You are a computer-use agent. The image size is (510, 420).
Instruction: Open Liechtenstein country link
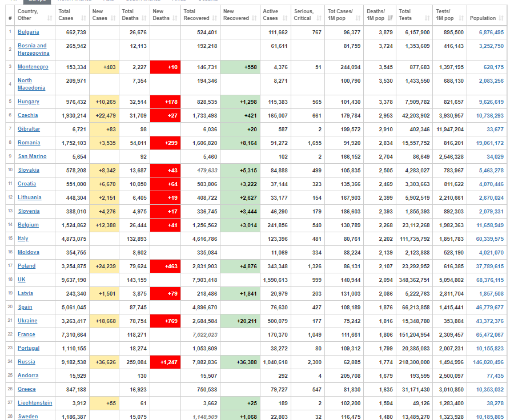click(35, 402)
